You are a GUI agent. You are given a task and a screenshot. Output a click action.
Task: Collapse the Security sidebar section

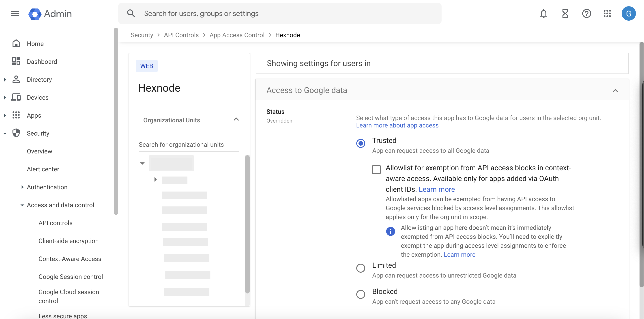5,134
